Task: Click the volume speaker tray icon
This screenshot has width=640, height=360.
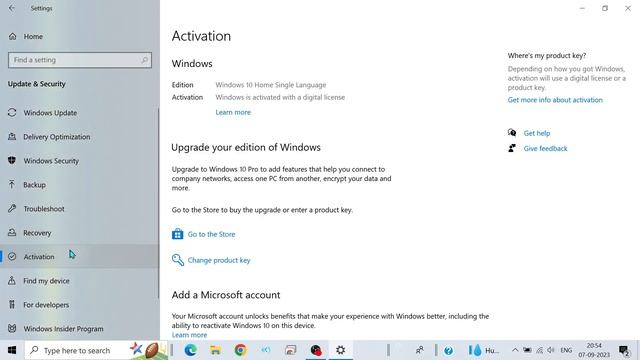Action: tap(551, 350)
